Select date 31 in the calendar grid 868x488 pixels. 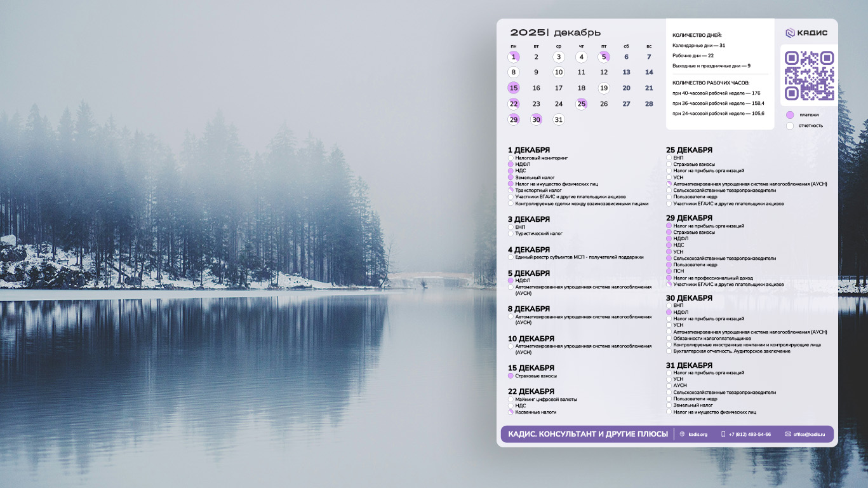point(559,119)
